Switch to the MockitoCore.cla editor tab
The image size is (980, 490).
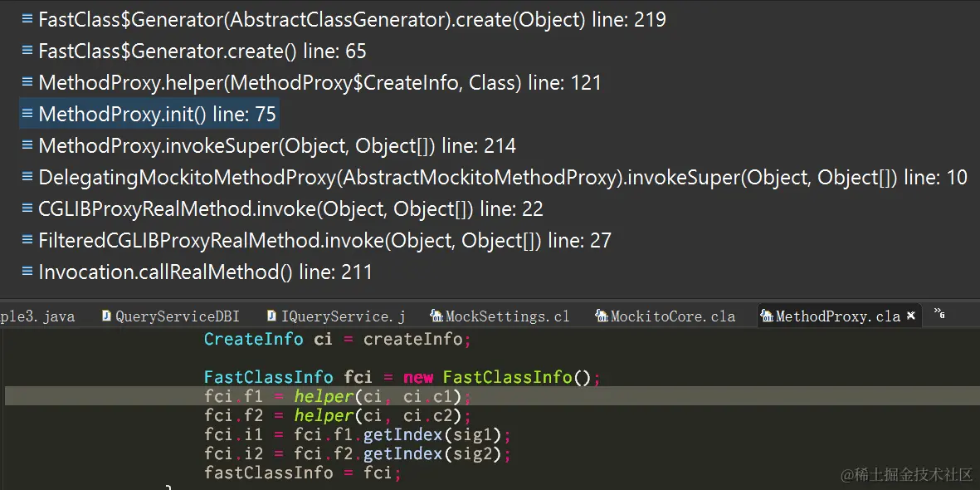tap(666, 316)
